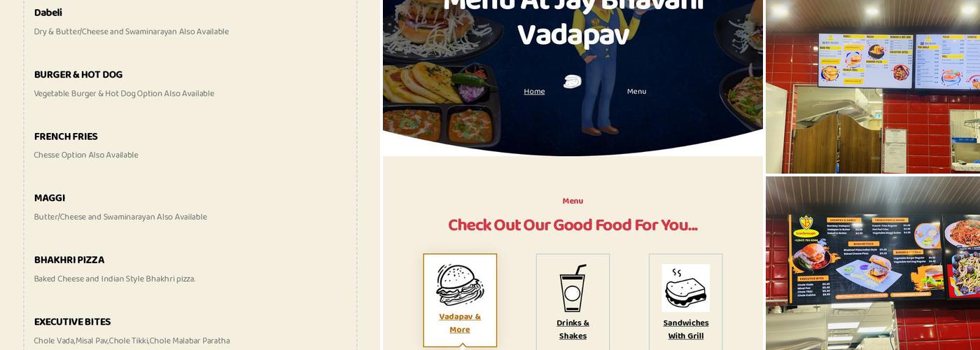Click the BHAKHRI PIZZA item title
This screenshot has height=350, width=980.
pyautogui.click(x=69, y=260)
